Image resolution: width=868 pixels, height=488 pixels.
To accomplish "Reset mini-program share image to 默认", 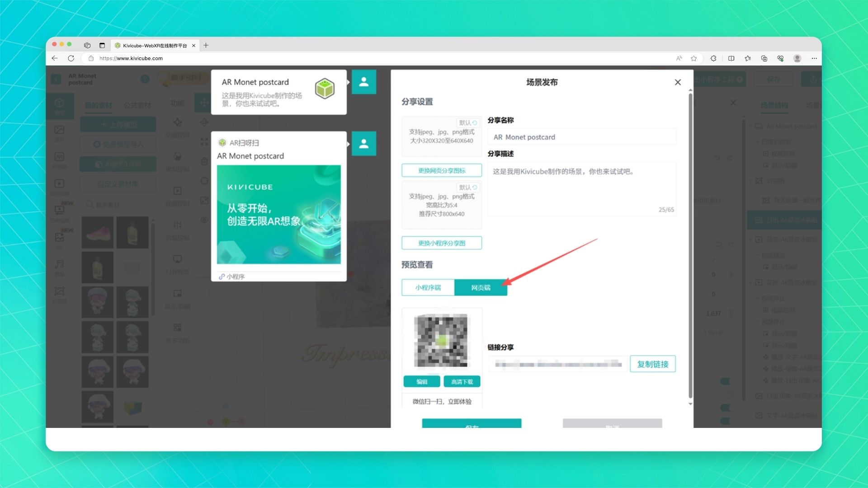I will (x=468, y=188).
